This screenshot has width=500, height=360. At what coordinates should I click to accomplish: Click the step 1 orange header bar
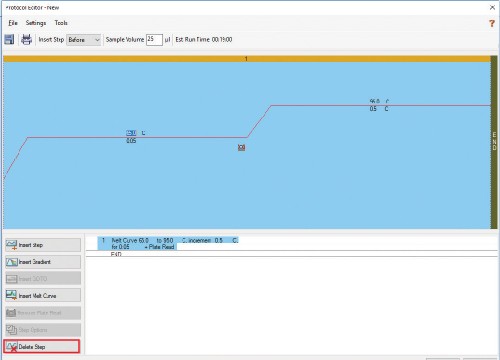click(247, 59)
